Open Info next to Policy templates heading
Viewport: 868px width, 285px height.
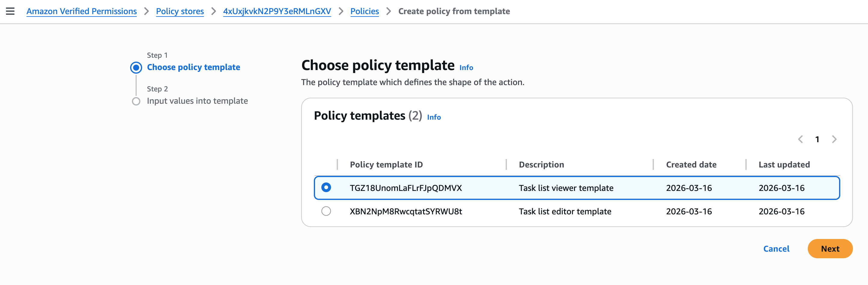click(434, 117)
